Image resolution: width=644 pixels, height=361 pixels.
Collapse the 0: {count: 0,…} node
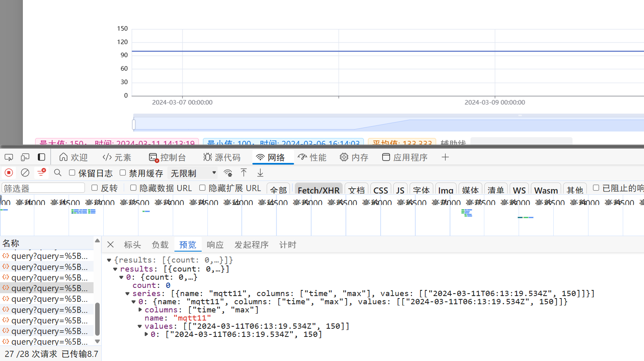click(x=121, y=277)
